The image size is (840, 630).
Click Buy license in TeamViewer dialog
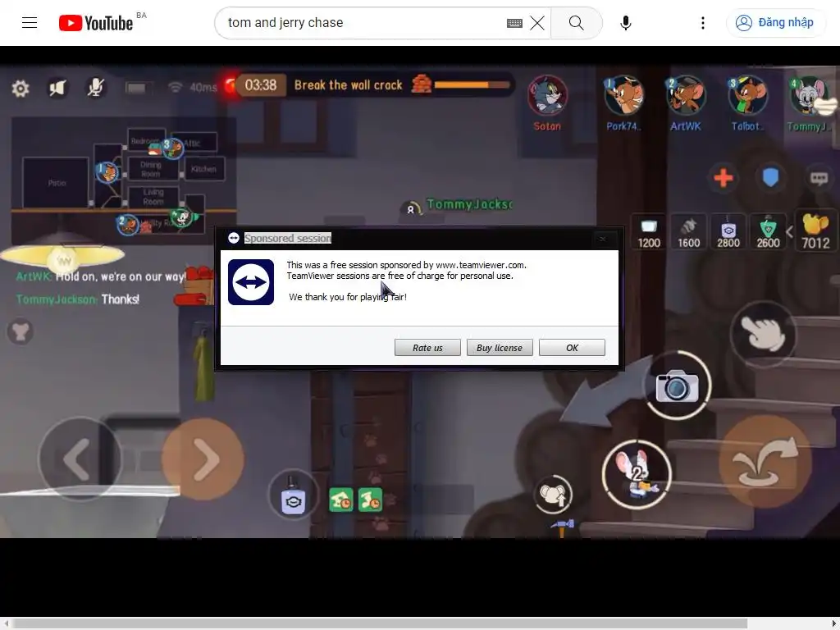(x=500, y=348)
